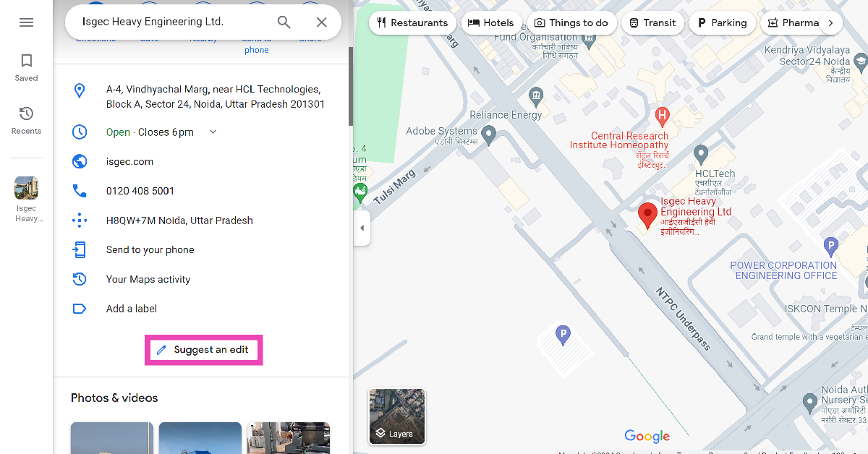
Task: Click Central Research Institute hospital marker
Action: click(661, 115)
